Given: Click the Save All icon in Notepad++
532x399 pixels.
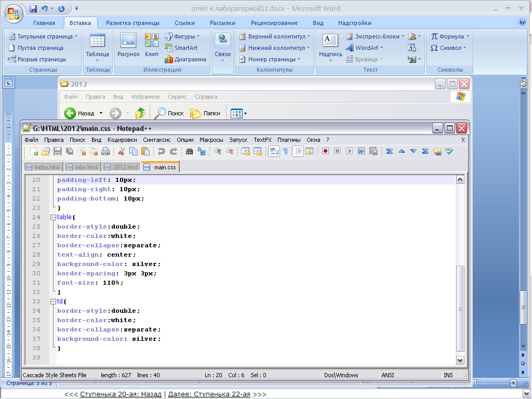Looking at the screenshot, I should tap(70, 151).
